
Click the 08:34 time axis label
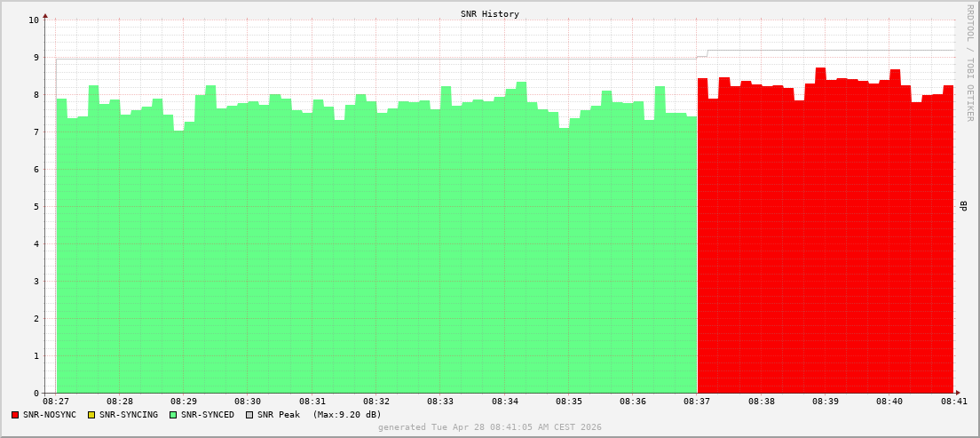[x=504, y=401]
